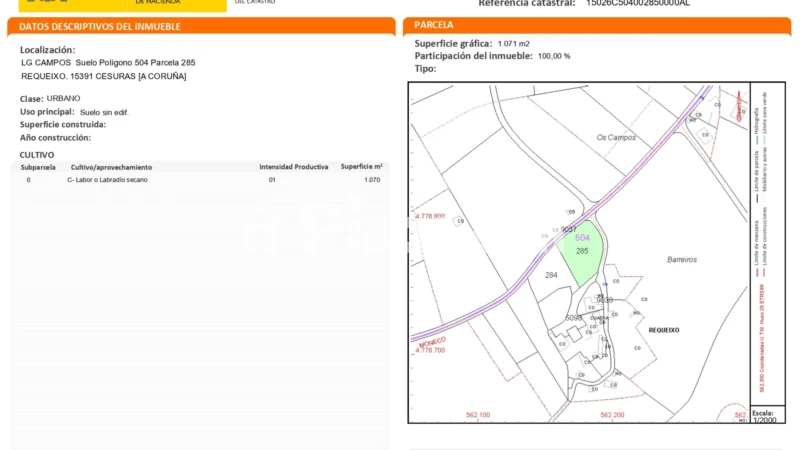800x450 pixels.
Task: Click the DATOS DESCRIPTIVOS DEL INMUEBLE header
Action: [x=201, y=27]
